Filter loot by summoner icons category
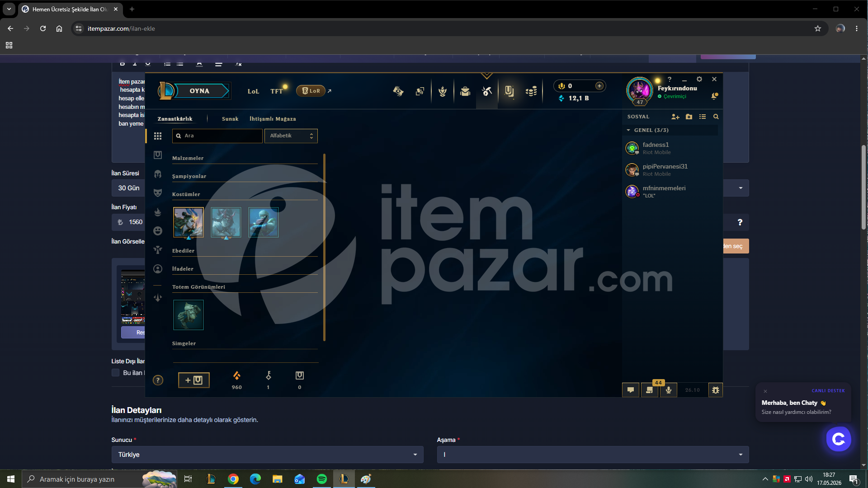This screenshot has width=868, height=488. 158,269
